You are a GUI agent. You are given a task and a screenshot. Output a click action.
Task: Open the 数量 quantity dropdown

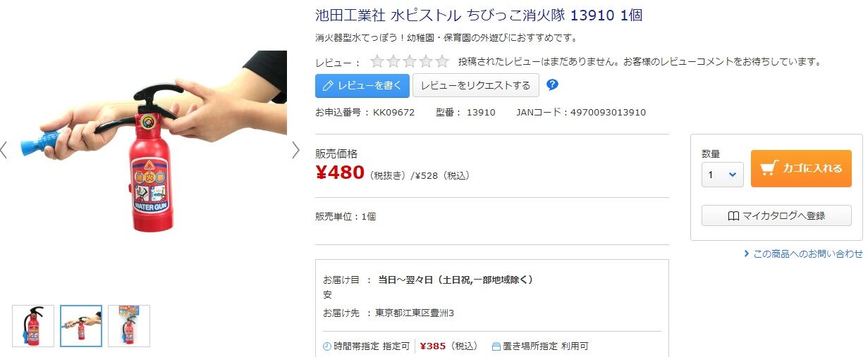click(x=723, y=175)
